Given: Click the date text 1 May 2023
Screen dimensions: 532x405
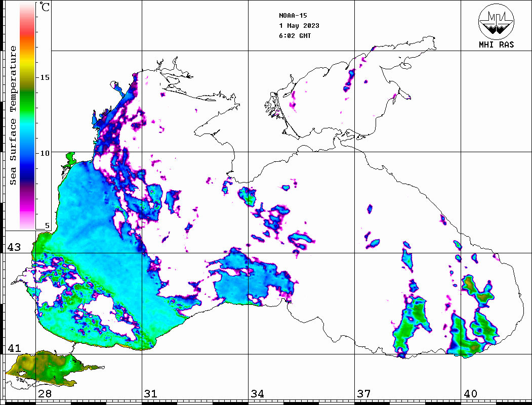Looking at the screenshot, I should coord(299,26).
